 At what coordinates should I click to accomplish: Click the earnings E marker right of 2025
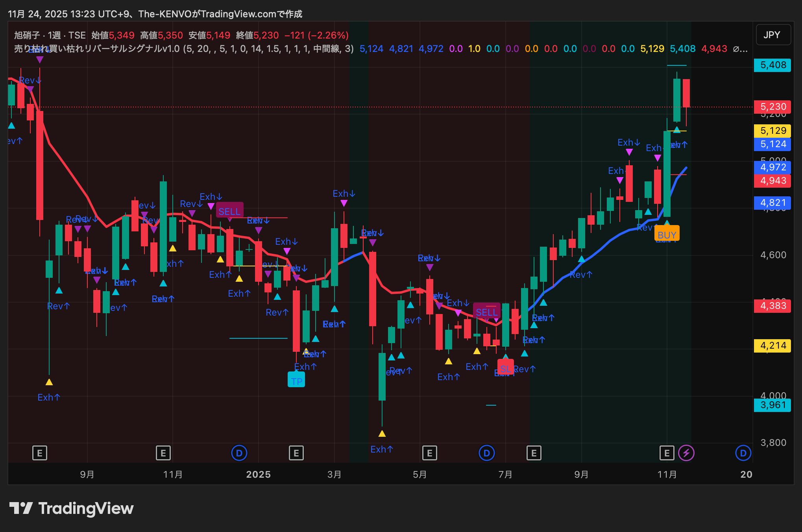296,453
